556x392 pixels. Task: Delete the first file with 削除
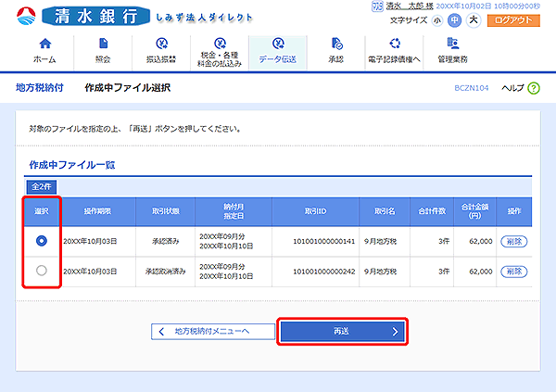(x=512, y=241)
